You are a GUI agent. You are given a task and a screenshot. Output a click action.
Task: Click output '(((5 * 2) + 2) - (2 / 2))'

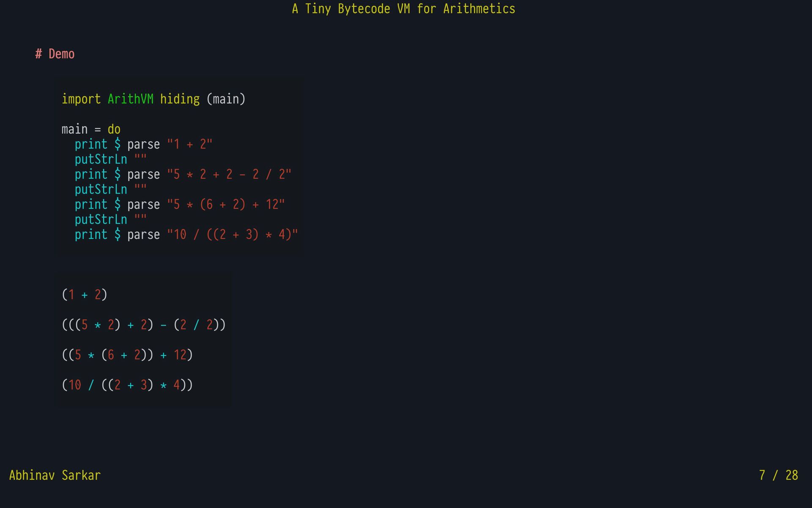click(144, 325)
